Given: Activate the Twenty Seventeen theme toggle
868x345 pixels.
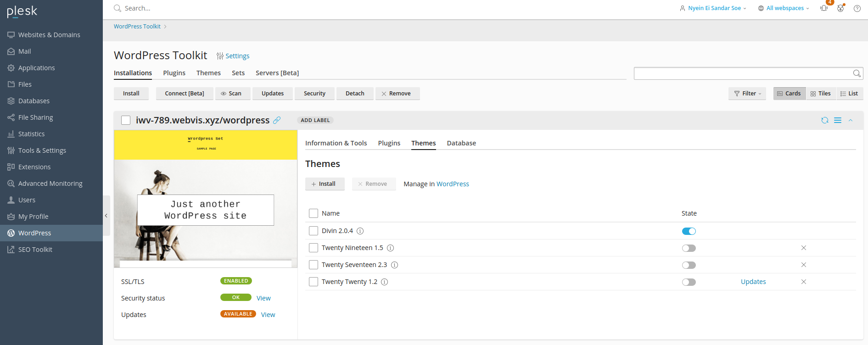Looking at the screenshot, I should point(689,265).
